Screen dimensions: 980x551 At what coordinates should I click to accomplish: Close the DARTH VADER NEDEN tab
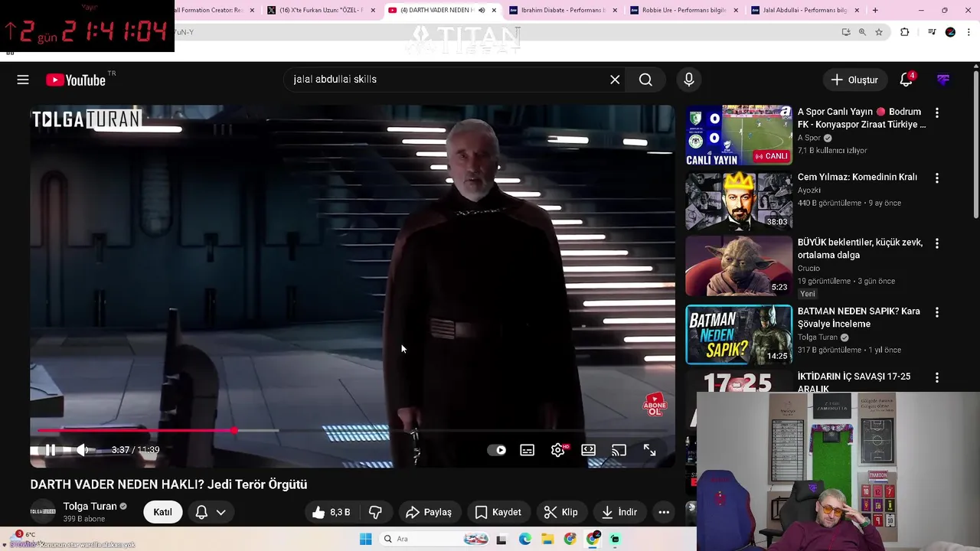coord(494,10)
